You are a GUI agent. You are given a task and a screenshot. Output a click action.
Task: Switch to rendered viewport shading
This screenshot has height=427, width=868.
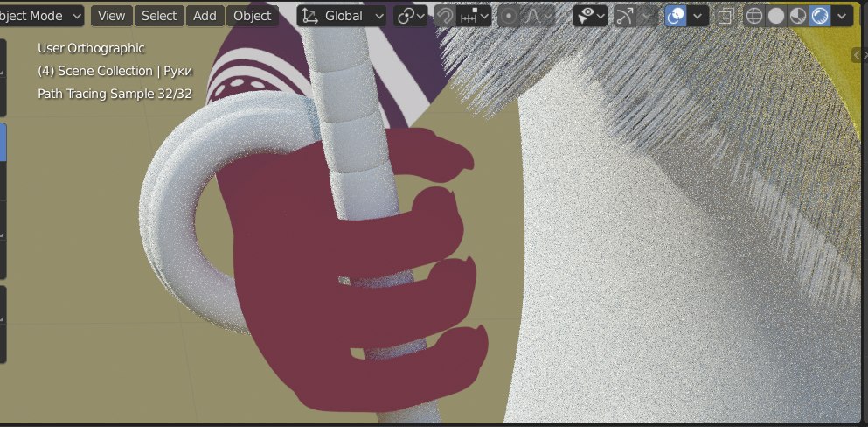pos(820,16)
